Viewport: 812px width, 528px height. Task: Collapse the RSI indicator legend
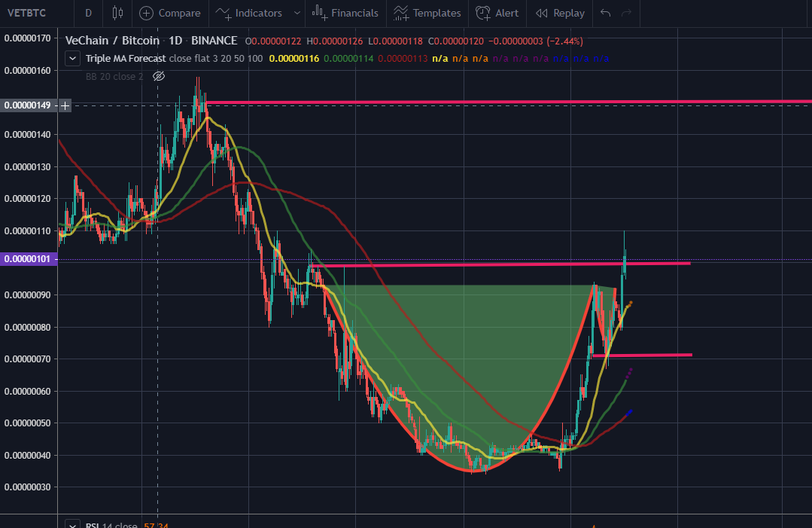coord(72,525)
